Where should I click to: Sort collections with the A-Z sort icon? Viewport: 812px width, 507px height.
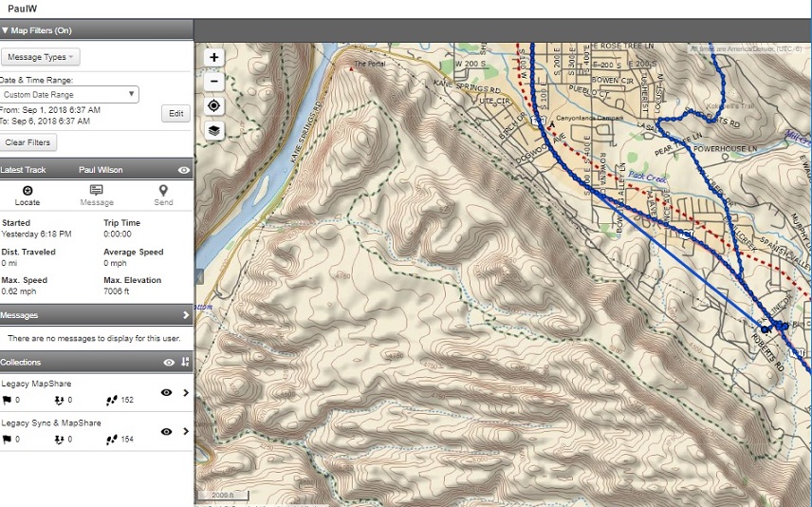pos(185,362)
